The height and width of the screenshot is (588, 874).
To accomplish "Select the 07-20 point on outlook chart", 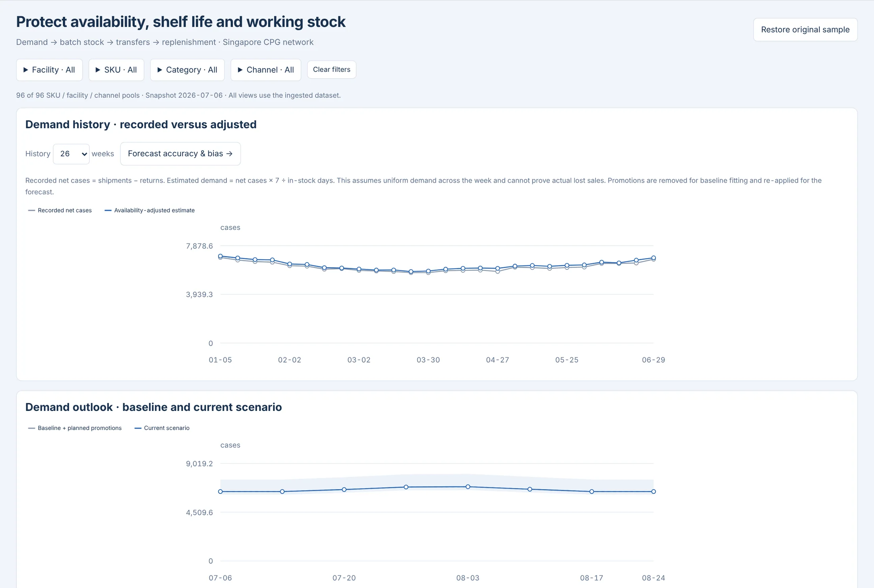I will pos(344,490).
